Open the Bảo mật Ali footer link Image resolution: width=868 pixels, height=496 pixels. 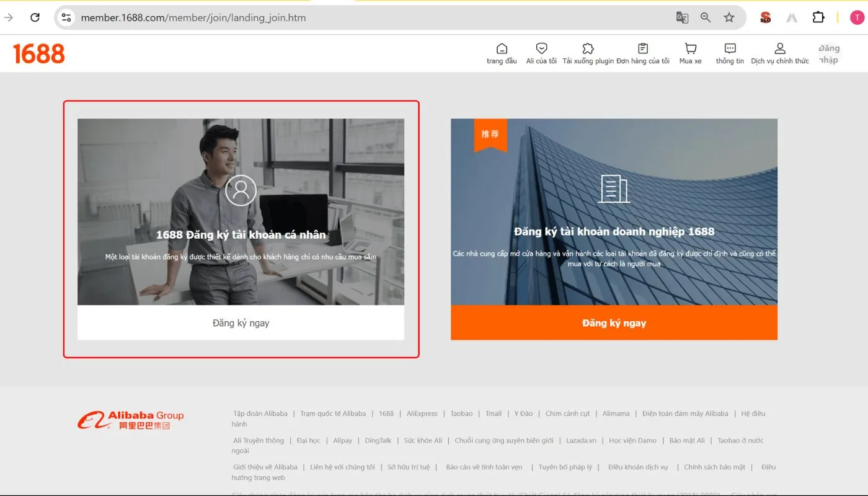(687, 440)
